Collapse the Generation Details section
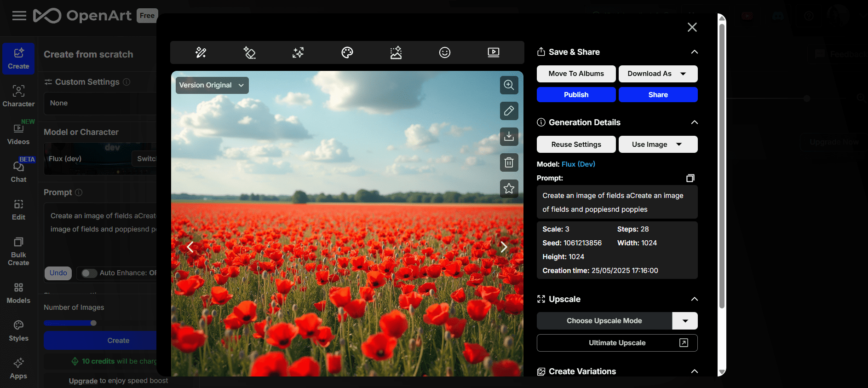Image resolution: width=868 pixels, height=388 pixels. coord(694,122)
